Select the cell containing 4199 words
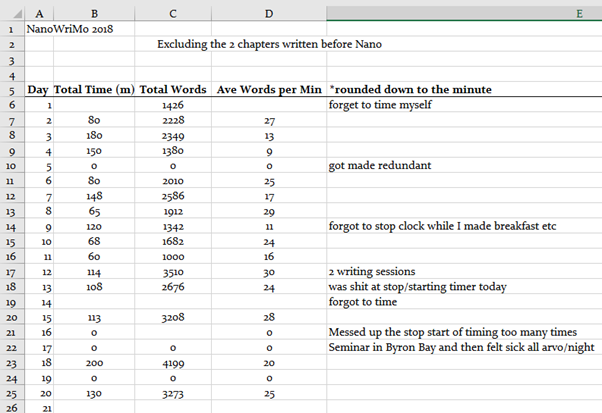This screenshot has width=602, height=413. [172, 363]
